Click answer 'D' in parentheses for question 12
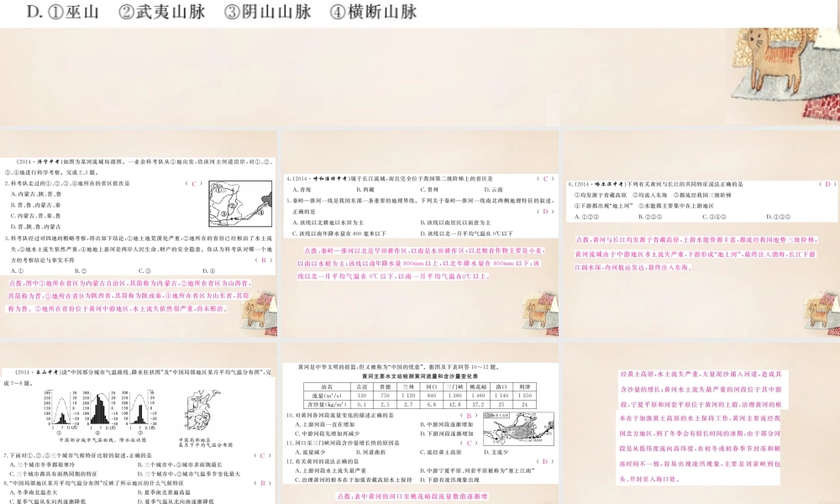Screen dimensions: 840x504 [x=545, y=462]
